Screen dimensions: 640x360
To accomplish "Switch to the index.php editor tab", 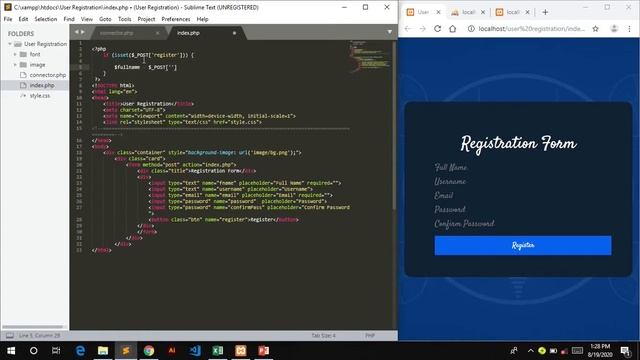I will (188, 33).
